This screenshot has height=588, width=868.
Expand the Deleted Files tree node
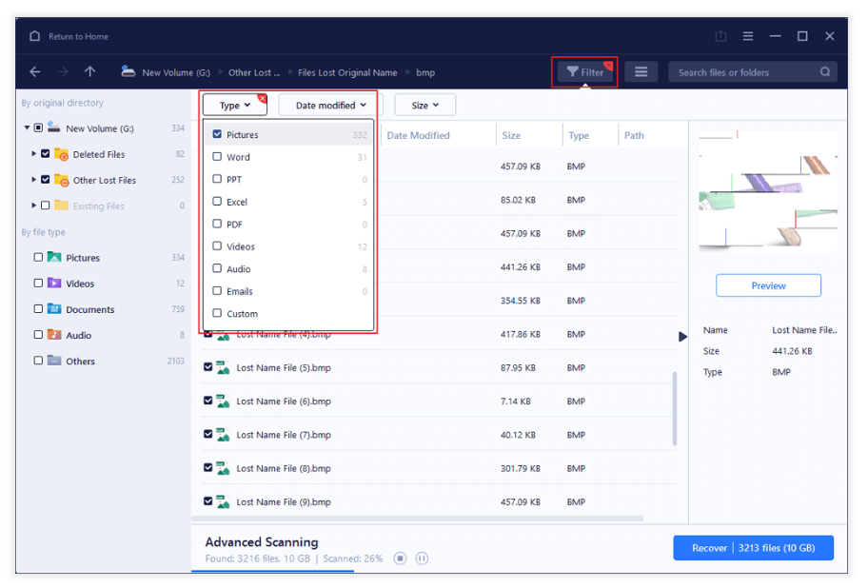click(x=34, y=154)
